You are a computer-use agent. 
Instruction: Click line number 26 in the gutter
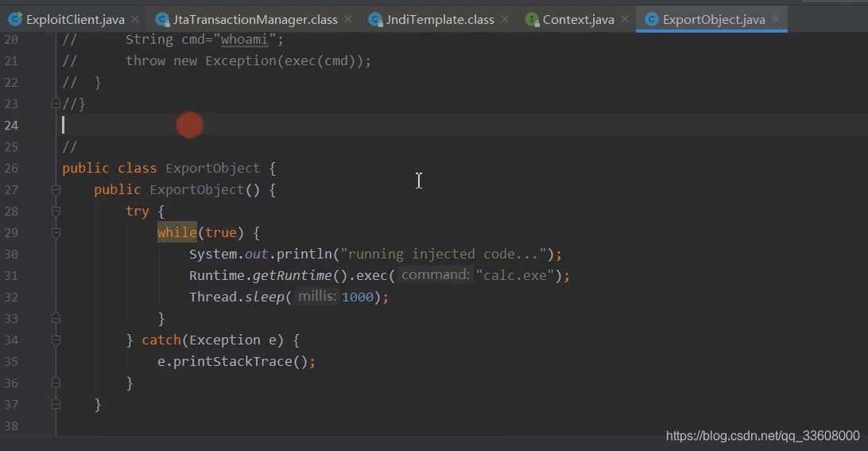coord(11,168)
